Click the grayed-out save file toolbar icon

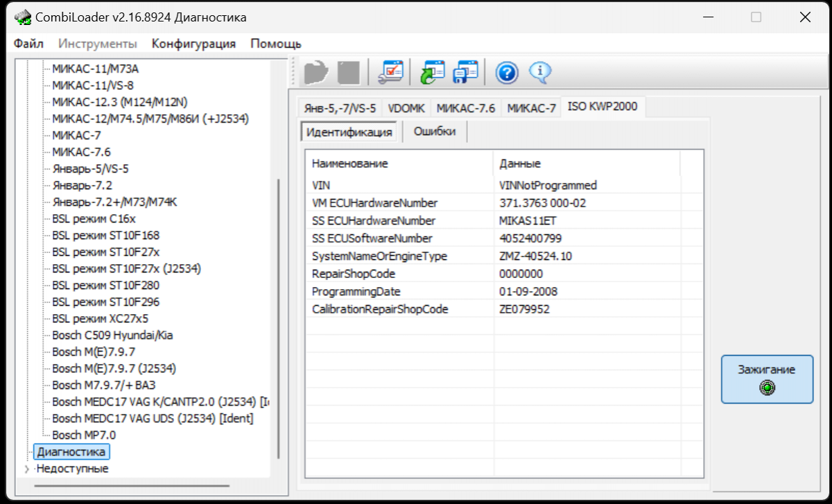[x=348, y=71]
